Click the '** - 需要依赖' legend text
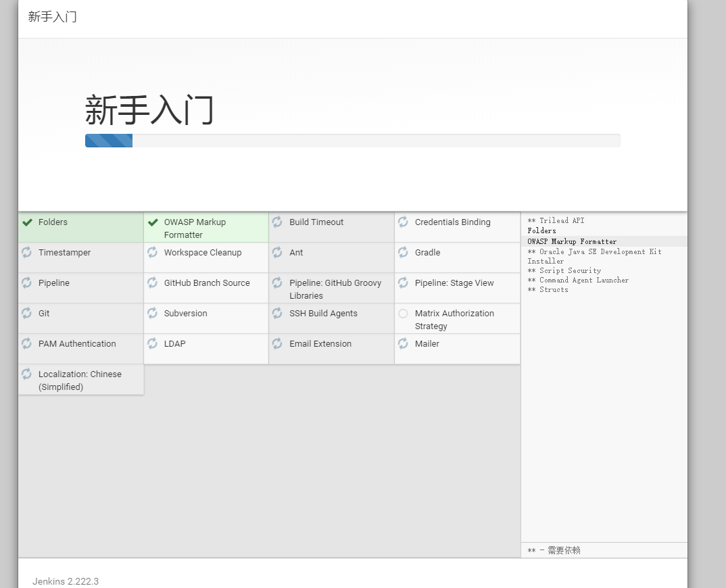 pos(554,550)
